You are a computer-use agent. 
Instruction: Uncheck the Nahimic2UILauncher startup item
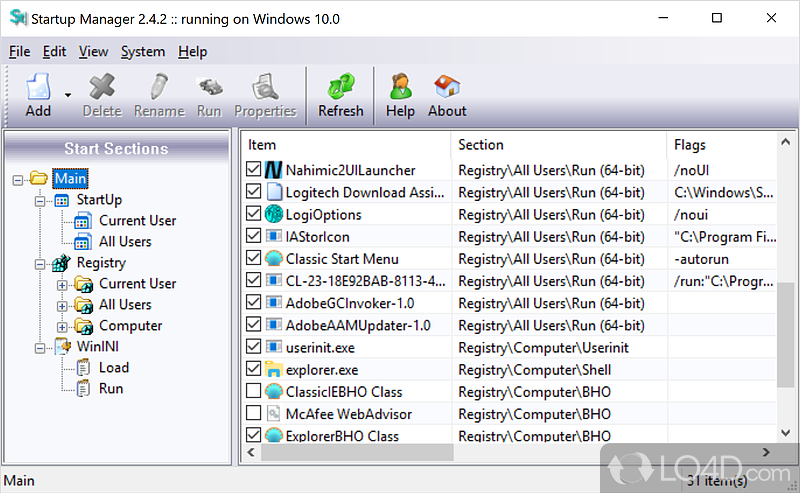point(254,170)
